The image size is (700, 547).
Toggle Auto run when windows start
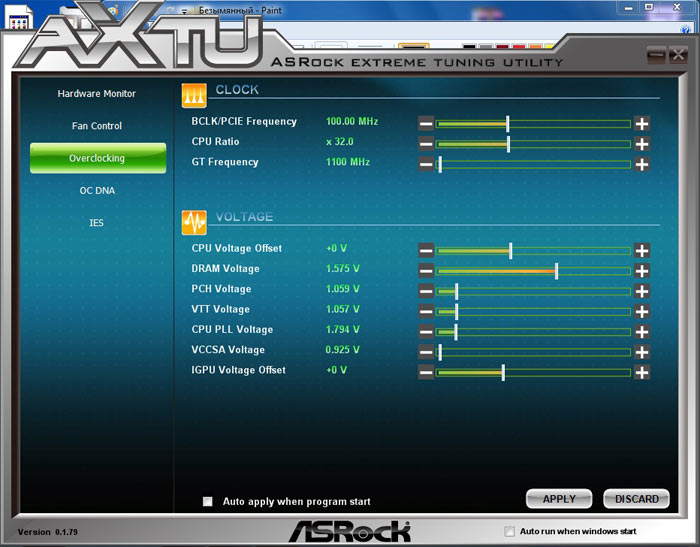click(510, 531)
